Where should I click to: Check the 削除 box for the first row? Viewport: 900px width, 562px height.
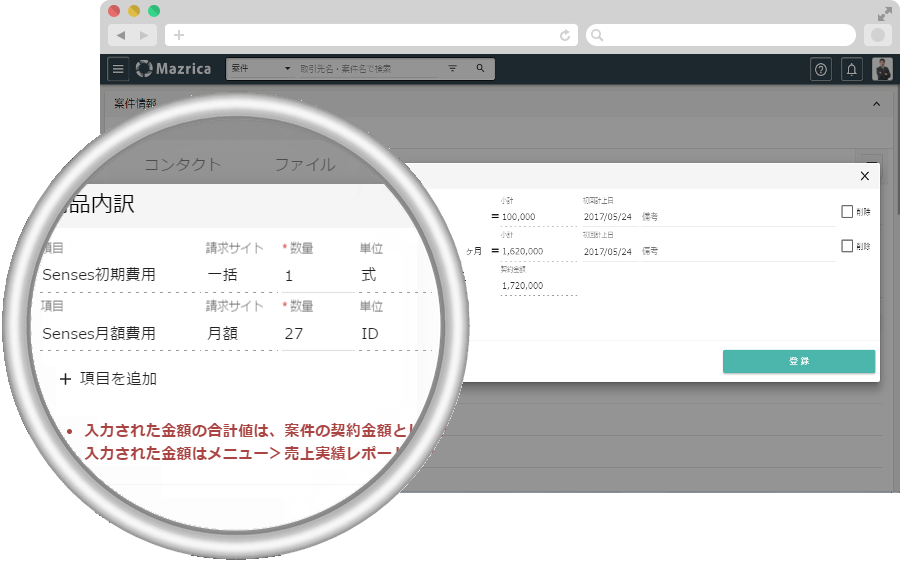pos(847,212)
